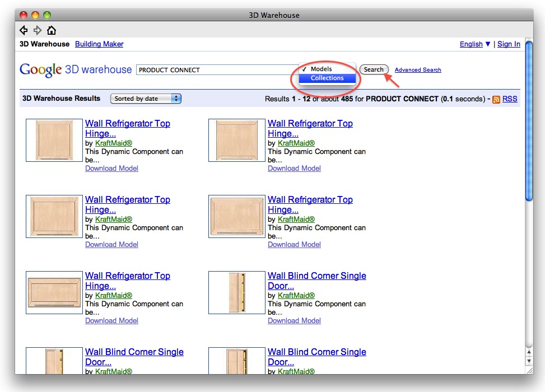Open first row left Wall Refrigerator Top Hinge thumbnail

[54, 141]
